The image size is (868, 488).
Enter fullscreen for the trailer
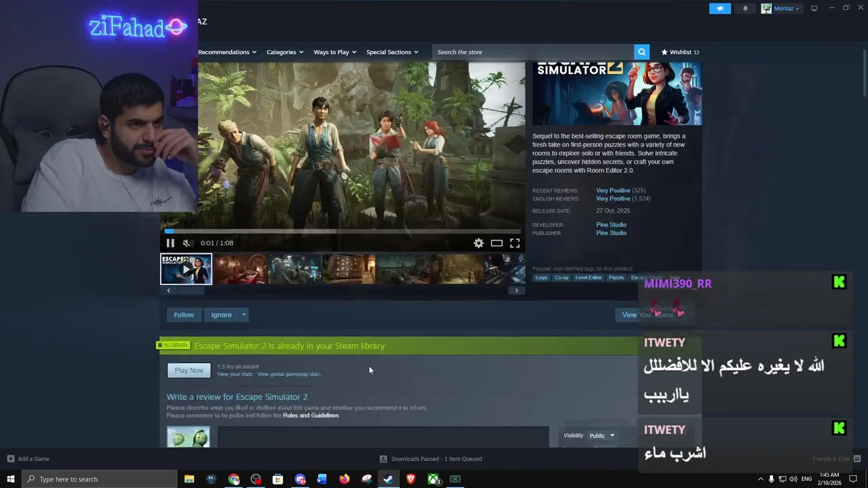[515, 243]
